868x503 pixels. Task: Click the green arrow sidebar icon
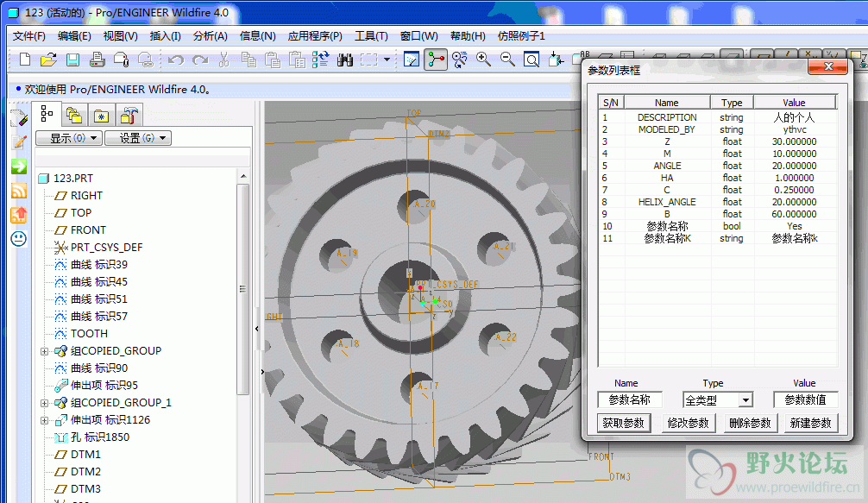pos(19,166)
